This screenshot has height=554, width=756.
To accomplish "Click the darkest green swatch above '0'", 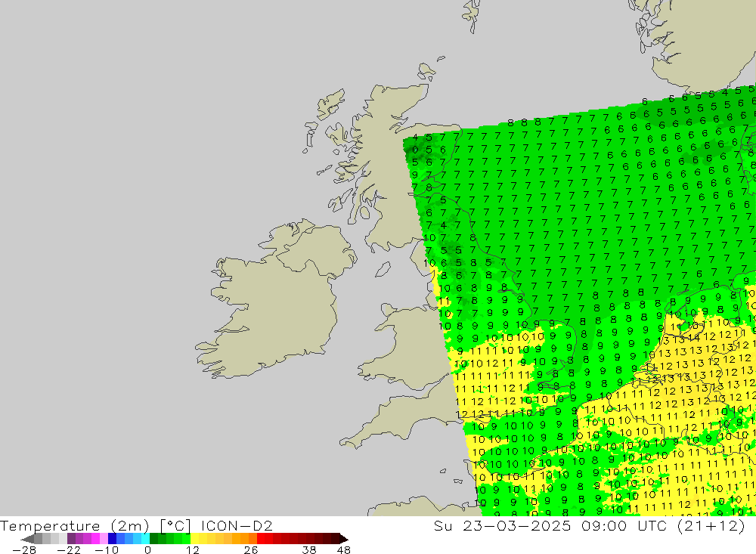I will click(x=153, y=539).
